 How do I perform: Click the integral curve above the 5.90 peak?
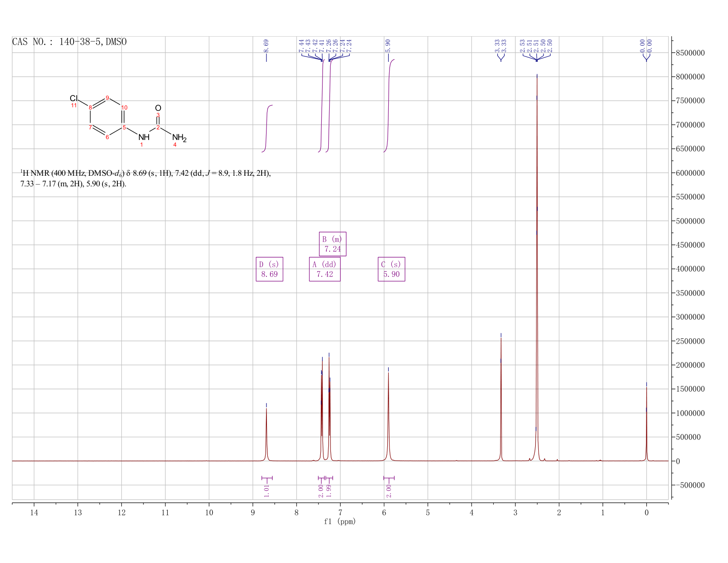click(389, 105)
